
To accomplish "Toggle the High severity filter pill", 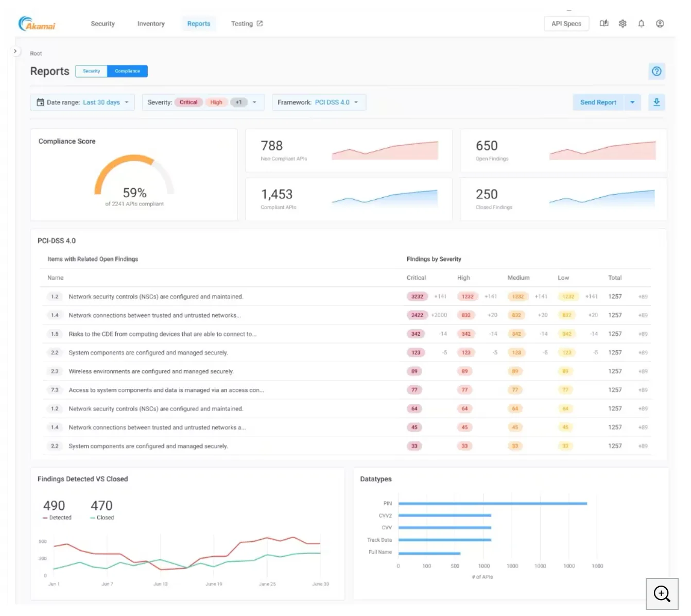I will [216, 102].
